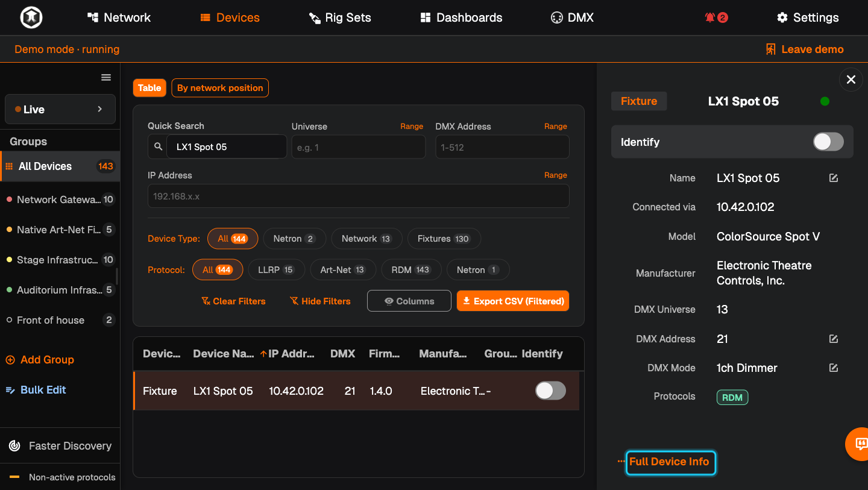This screenshot has width=868, height=490.
Task: Click the Leave demo exit icon
Action: [x=770, y=49]
